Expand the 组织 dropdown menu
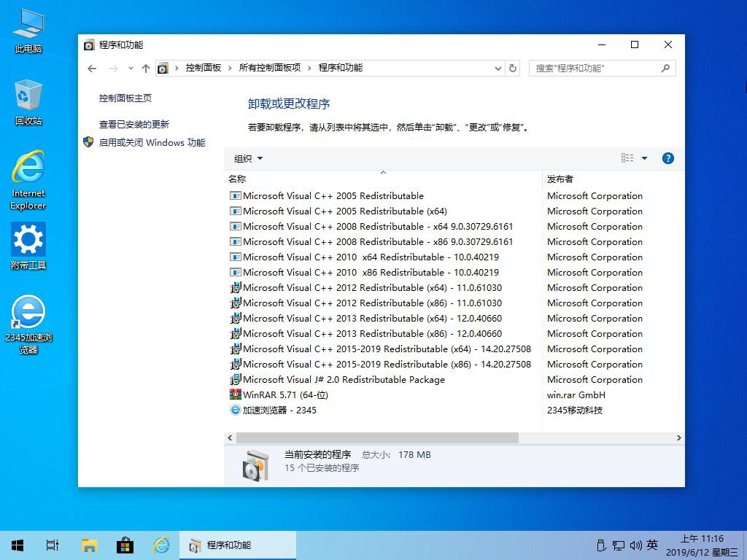This screenshot has height=560, width=747. click(x=248, y=158)
